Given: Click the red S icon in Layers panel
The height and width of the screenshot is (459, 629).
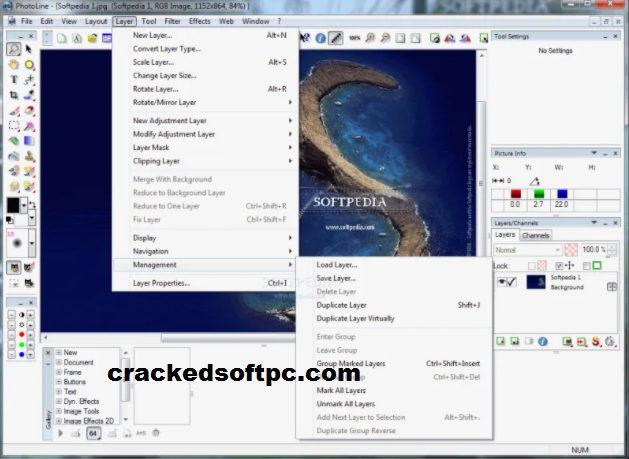Looking at the screenshot, I should [x=596, y=341].
